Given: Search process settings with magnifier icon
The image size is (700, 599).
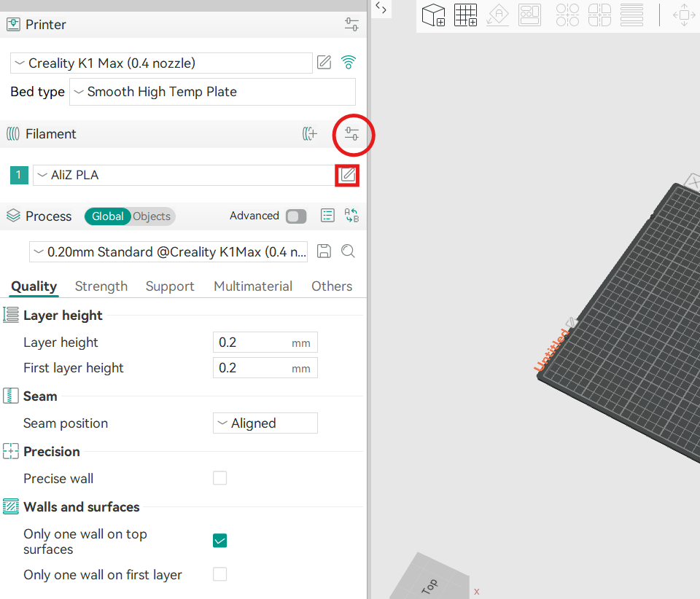Looking at the screenshot, I should point(348,251).
